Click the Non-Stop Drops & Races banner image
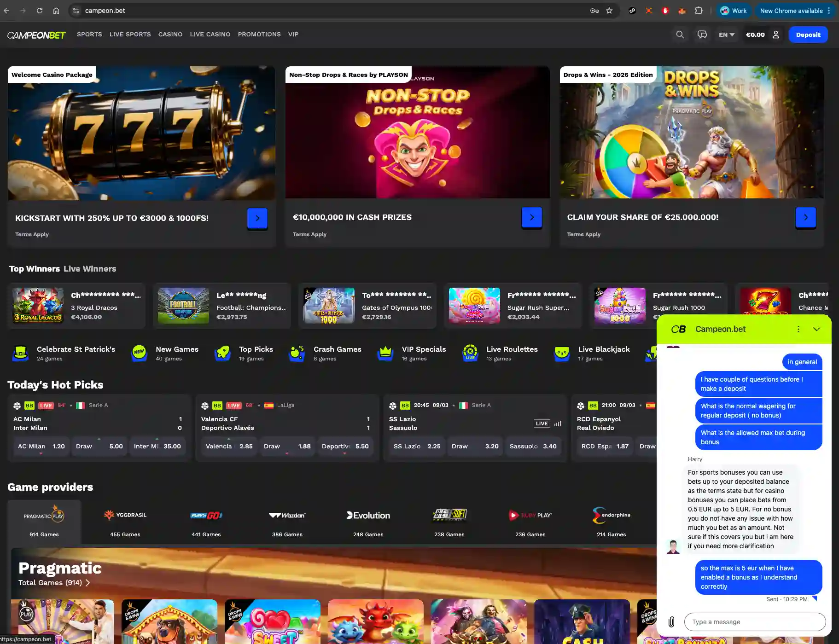This screenshot has width=839, height=644. pos(418,133)
